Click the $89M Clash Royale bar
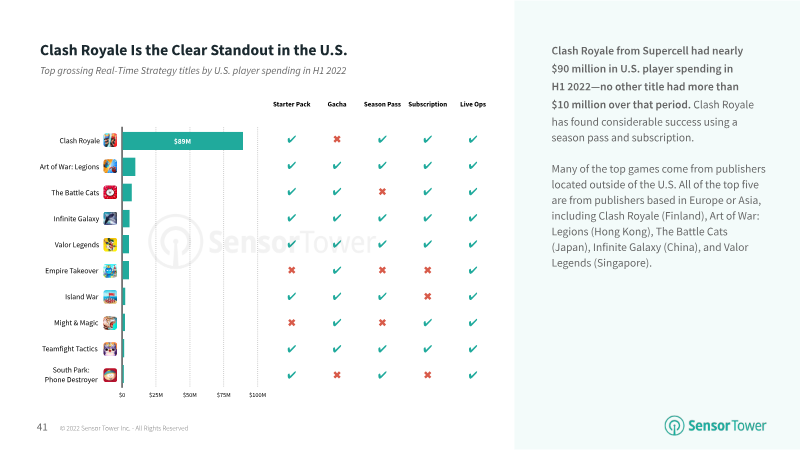Screen dimensions: 800x450 pos(183,141)
